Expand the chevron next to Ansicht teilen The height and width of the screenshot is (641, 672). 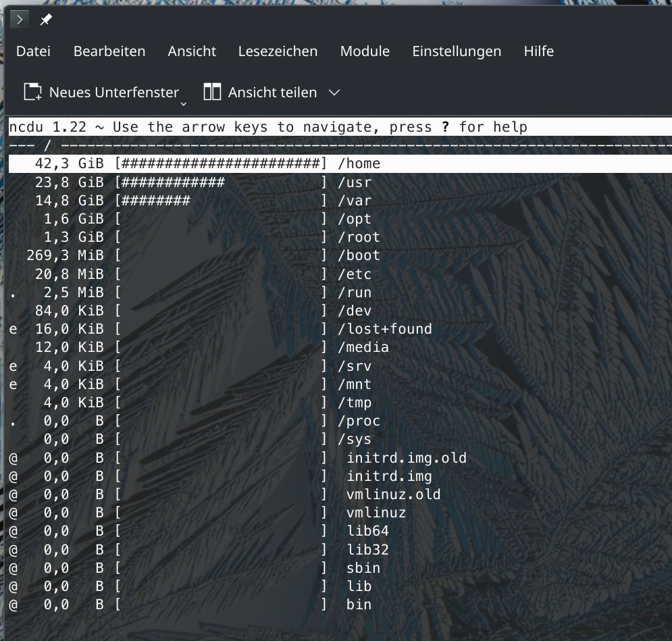tap(334, 93)
